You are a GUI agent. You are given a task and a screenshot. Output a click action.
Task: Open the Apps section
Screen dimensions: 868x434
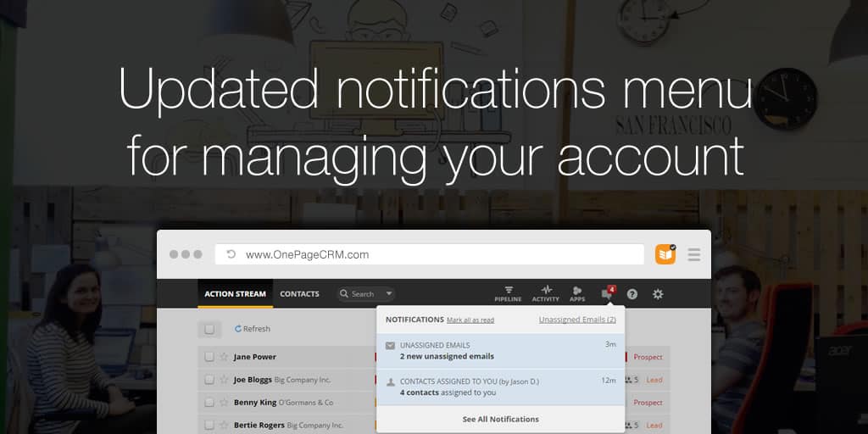point(577,294)
